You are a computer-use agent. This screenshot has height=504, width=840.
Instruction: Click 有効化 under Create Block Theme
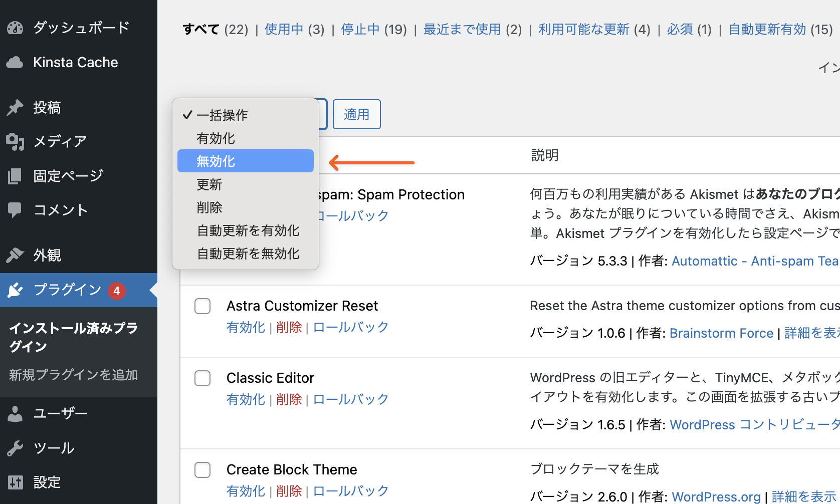click(x=246, y=491)
